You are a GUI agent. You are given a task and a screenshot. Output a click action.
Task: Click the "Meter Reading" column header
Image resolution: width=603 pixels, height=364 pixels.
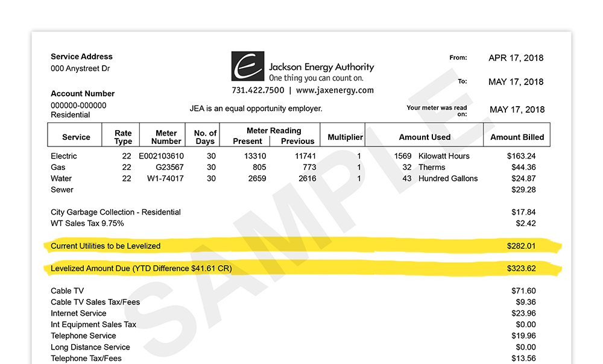[x=274, y=131]
